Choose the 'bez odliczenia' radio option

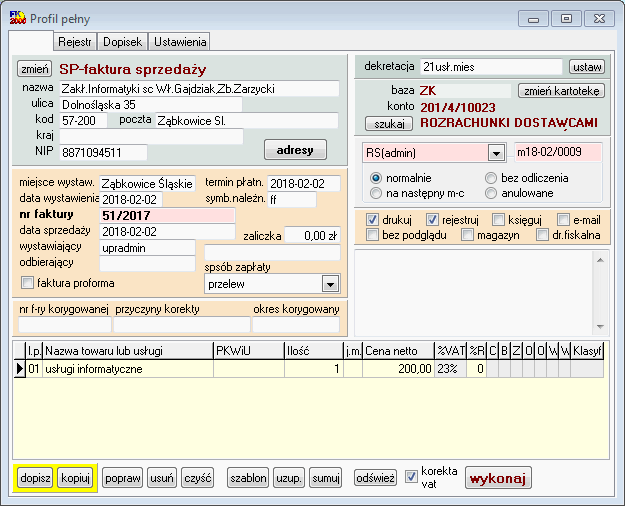(491, 178)
